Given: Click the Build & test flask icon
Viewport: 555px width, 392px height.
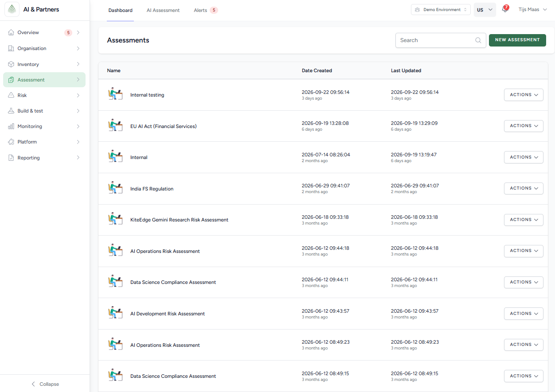Looking at the screenshot, I should pyautogui.click(x=11, y=111).
